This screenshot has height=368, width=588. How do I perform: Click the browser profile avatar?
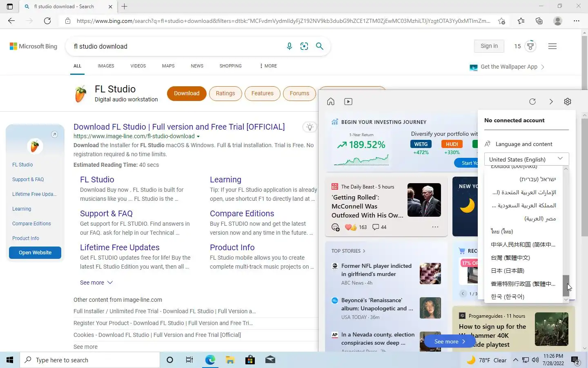click(x=557, y=21)
